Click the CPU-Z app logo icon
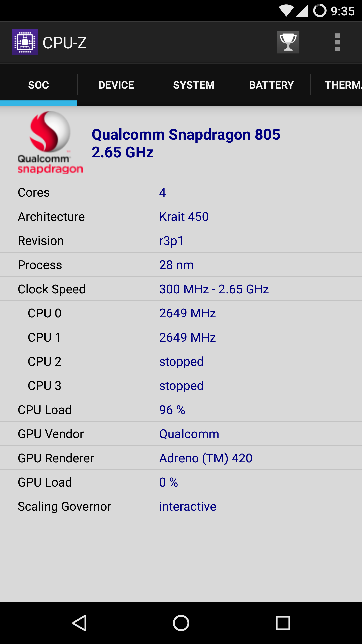The width and height of the screenshot is (362, 644). 25,42
